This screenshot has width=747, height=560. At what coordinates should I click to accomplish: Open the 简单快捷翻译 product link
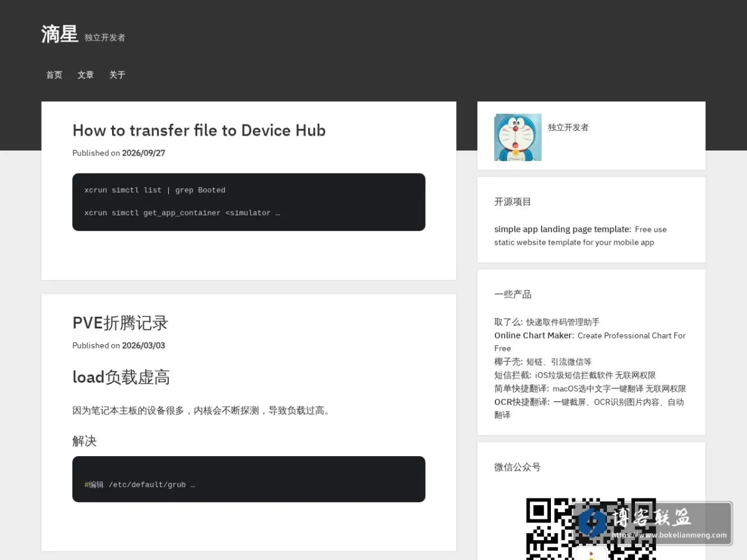[522, 388]
